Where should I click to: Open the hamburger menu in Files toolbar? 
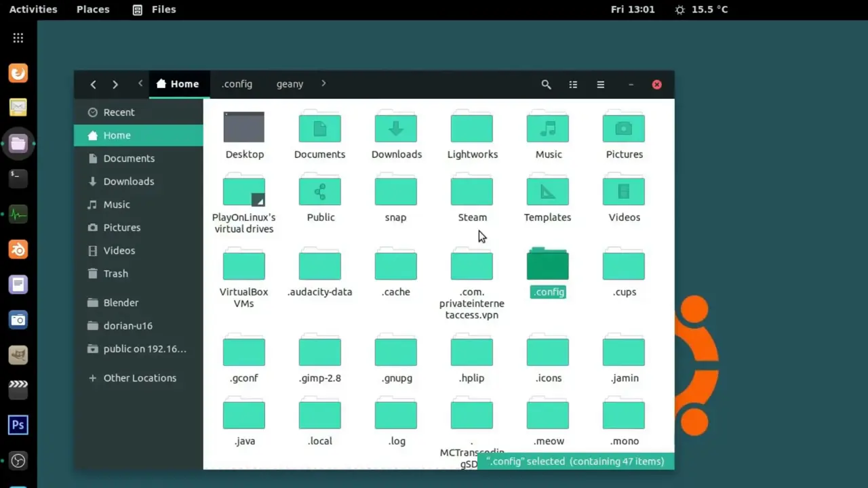[600, 85]
